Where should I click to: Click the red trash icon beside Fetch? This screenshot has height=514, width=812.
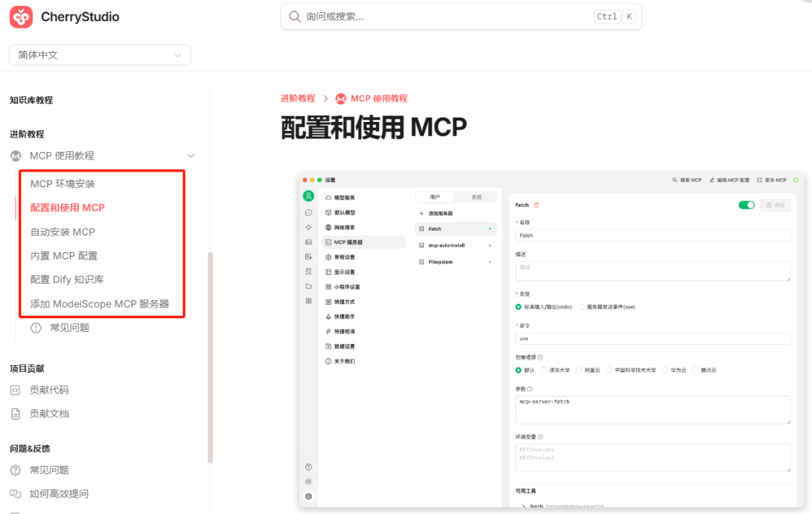pos(537,205)
